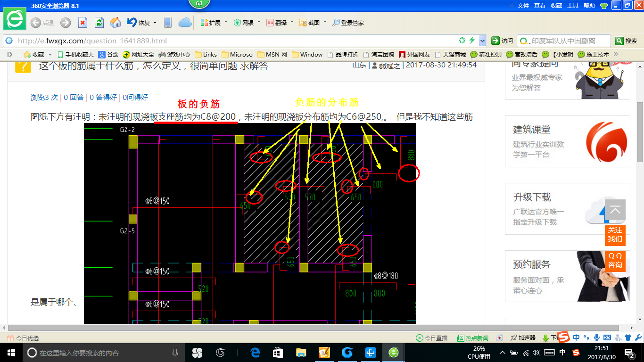Open the address bar history dropdown
The width and height of the screenshot is (644, 362).
(x=483, y=41)
